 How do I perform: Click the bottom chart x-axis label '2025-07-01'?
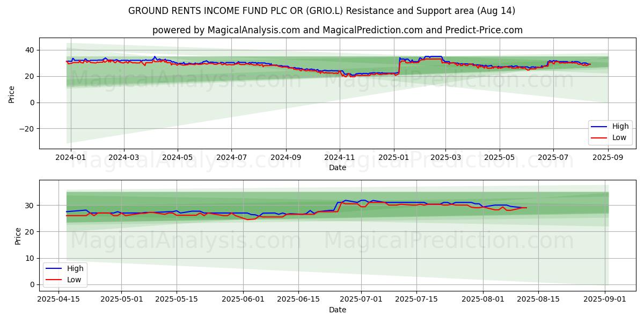click(x=361, y=299)
